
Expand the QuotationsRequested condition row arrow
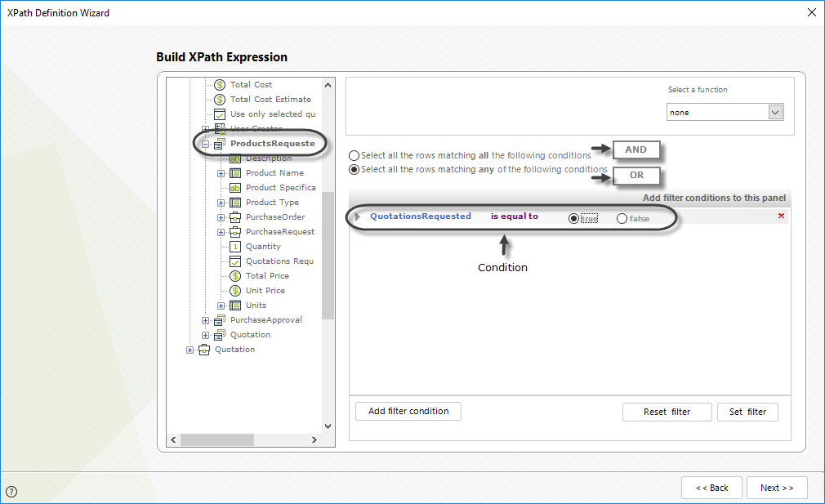click(x=357, y=216)
